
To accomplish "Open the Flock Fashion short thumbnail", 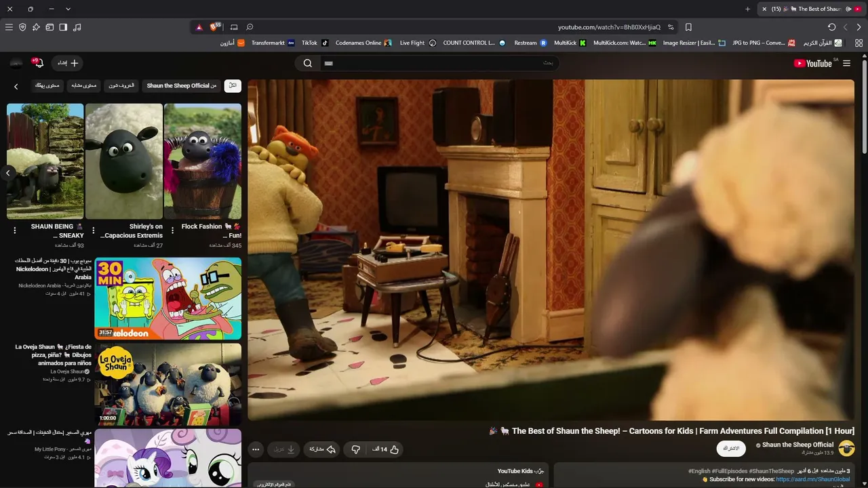I will point(203,161).
